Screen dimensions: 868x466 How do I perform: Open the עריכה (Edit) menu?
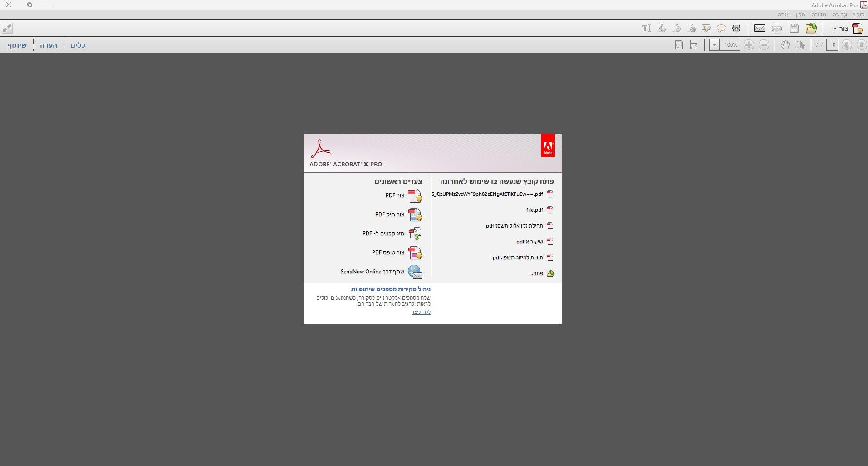840,15
